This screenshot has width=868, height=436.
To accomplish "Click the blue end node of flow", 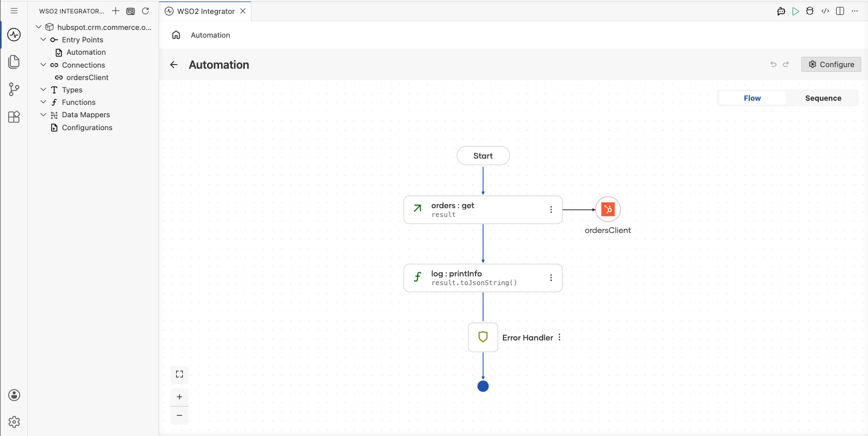I will pos(483,386).
